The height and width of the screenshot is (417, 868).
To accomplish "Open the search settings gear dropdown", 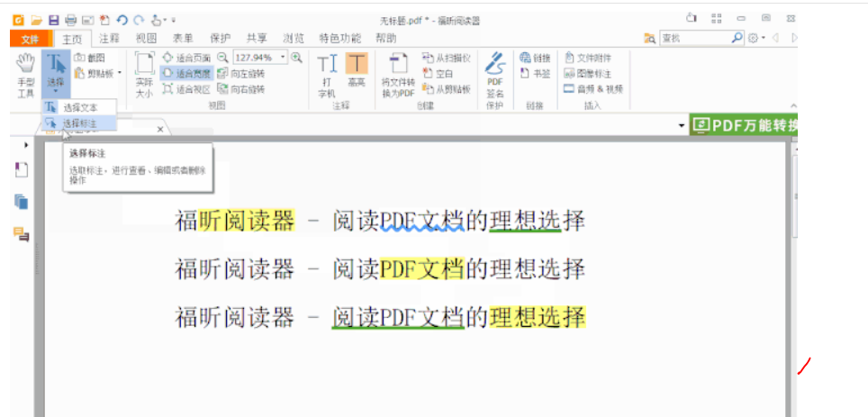I will [756, 38].
